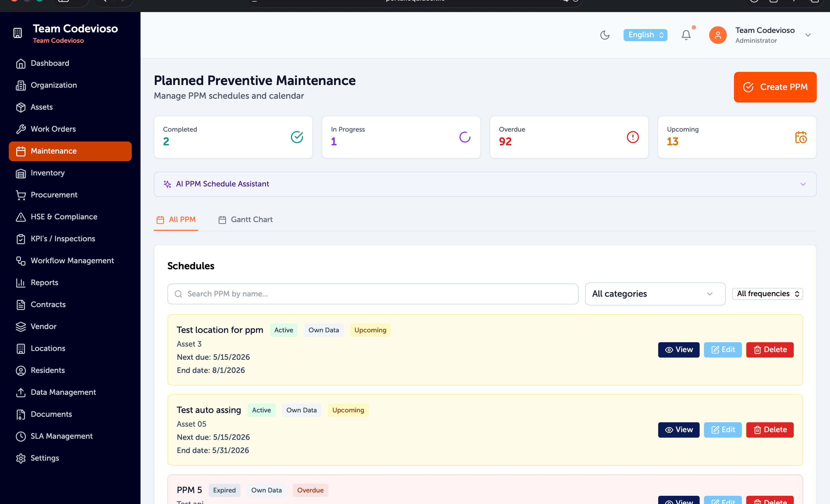Open Procurement in the sidebar
The height and width of the screenshot is (504, 830).
tap(70, 195)
